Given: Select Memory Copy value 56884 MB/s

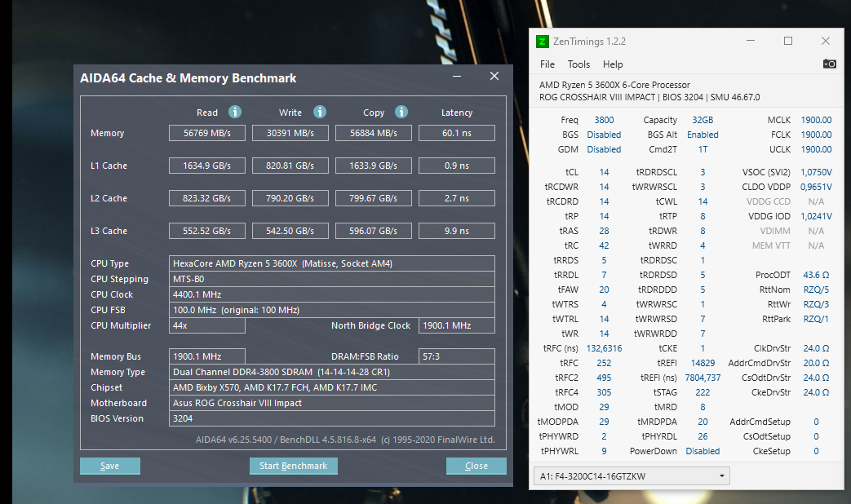Looking at the screenshot, I should coord(374,133).
